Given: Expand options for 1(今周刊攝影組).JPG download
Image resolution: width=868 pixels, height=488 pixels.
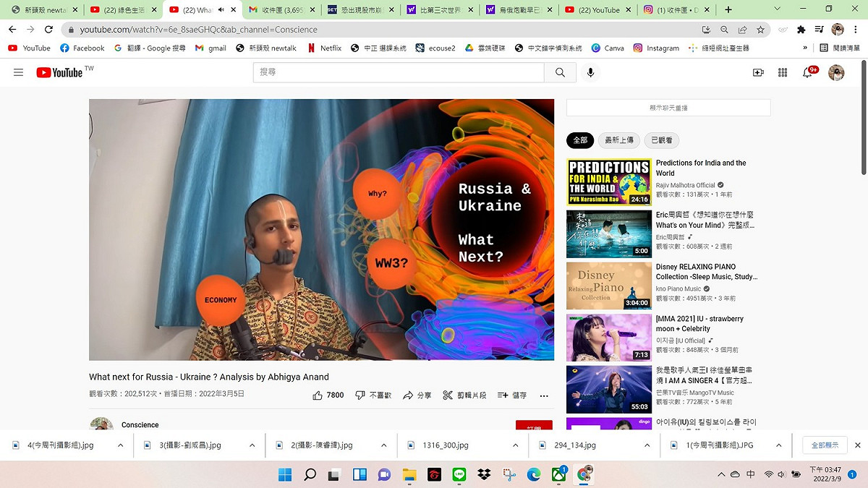Looking at the screenshot, I should pos(779,445).
